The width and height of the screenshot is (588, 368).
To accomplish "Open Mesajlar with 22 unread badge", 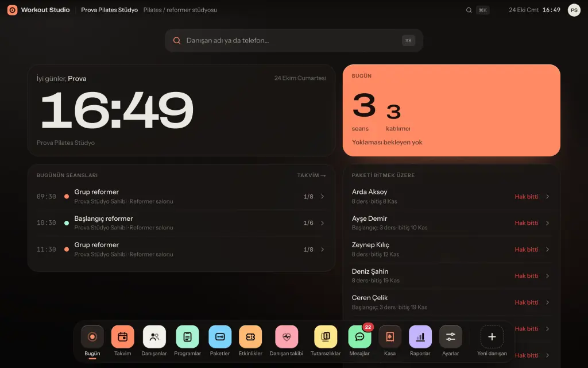I will (x=359, y=337).
